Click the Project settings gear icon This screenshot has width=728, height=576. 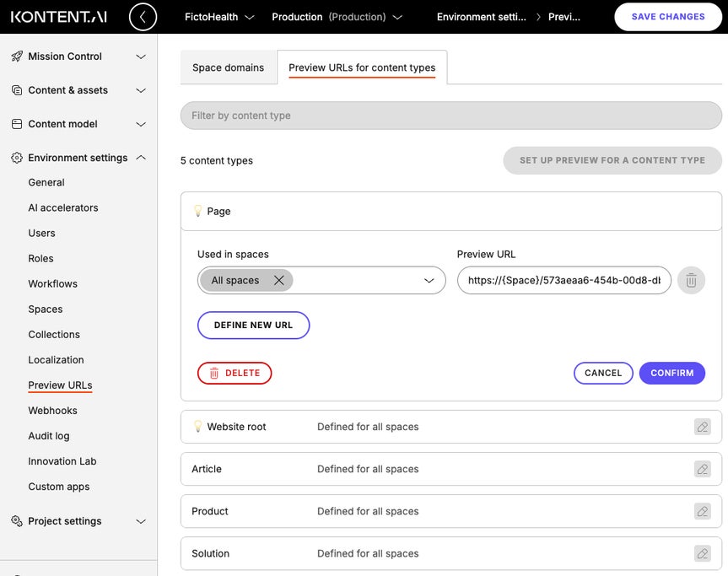(17, 521)
